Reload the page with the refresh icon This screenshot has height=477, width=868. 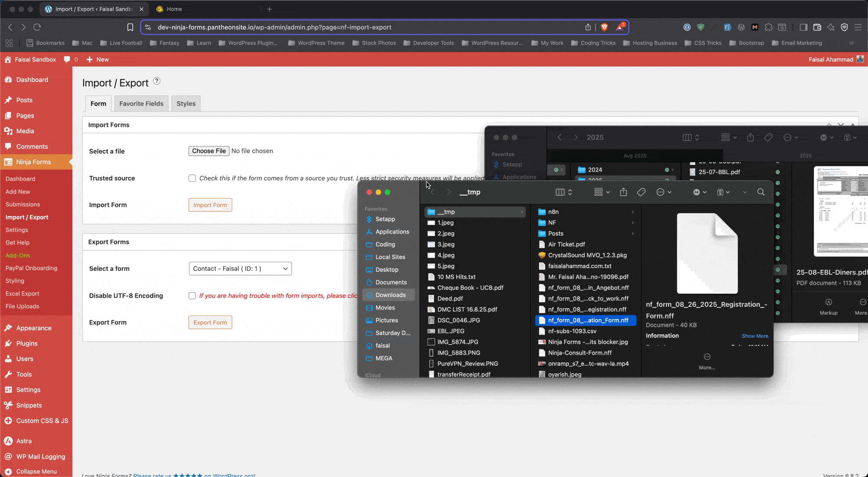tap(37, 27)
